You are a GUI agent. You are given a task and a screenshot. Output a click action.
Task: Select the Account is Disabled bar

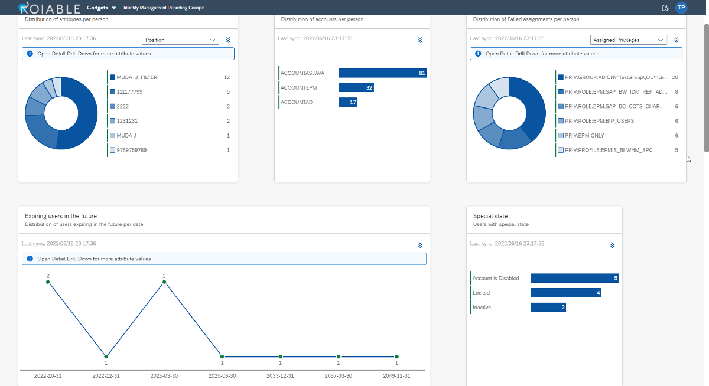575,278
